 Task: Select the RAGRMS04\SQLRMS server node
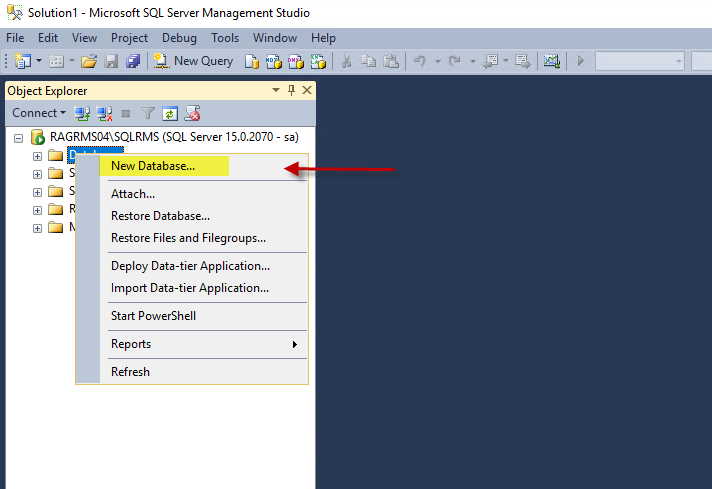[174, 137]
